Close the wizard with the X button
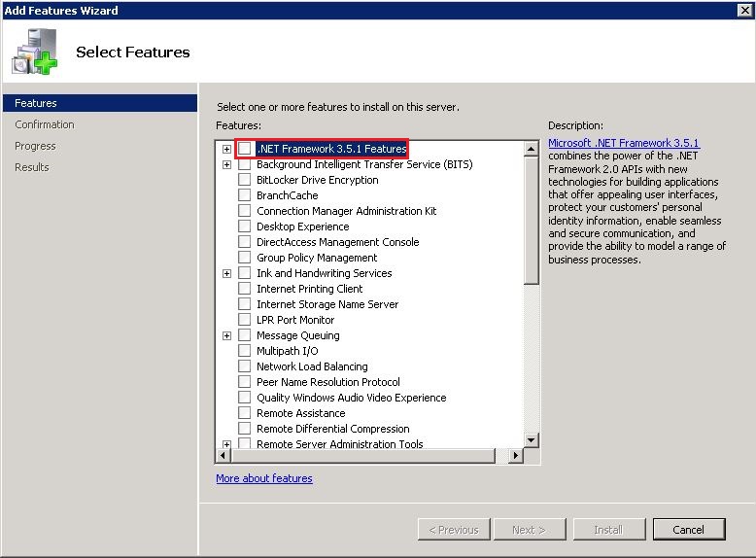 745,10
